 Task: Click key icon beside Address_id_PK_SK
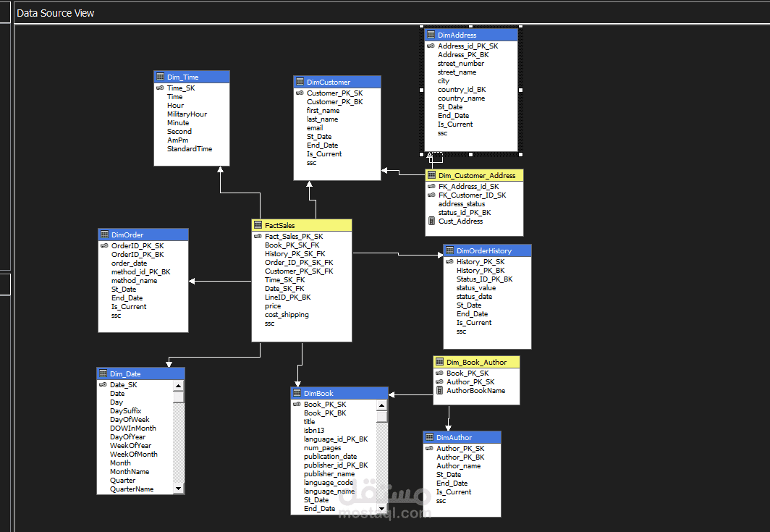coord(431,46)
